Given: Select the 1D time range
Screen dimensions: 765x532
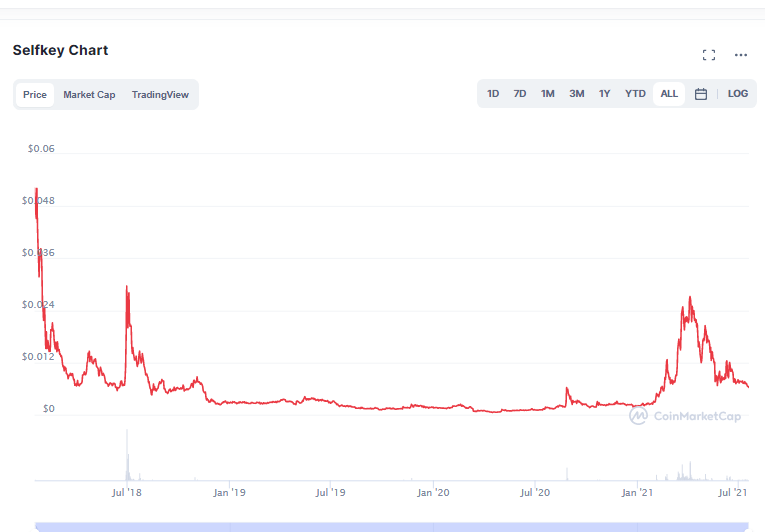Looking at the screenshot, I should pos(493,94).
